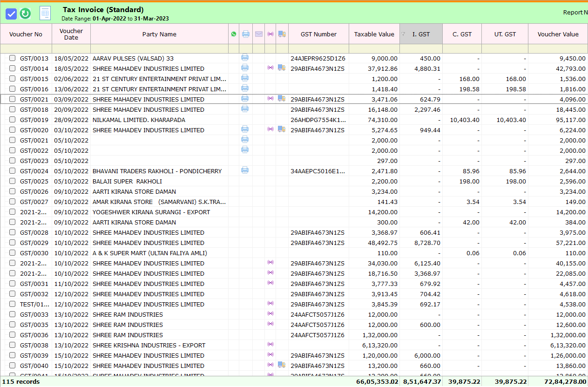Screen dimensions: 588x387
Task: Click the truck icon on GST/0014 row
Action: (282, 68)
